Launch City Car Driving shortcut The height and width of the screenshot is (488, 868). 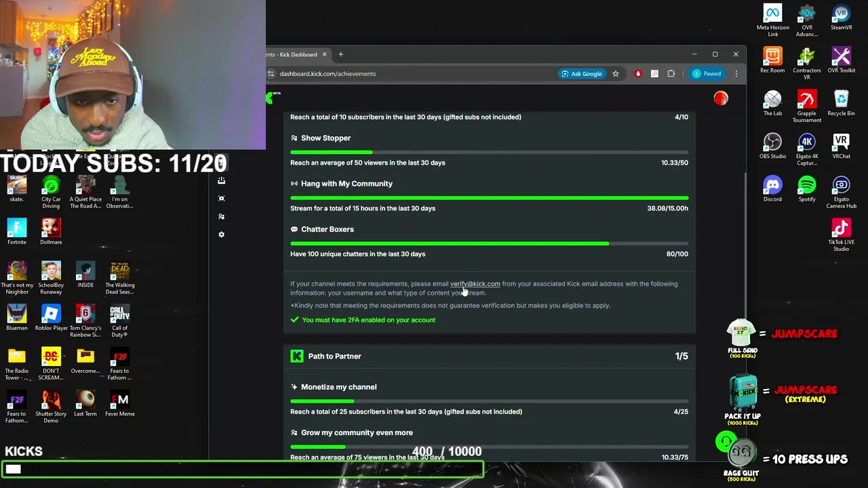pos(51,192)
